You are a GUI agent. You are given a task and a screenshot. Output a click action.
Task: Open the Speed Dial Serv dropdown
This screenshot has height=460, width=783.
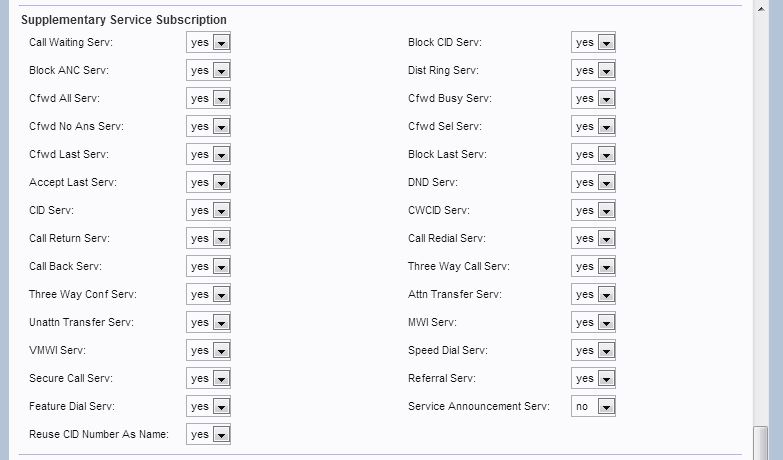point(593,351)
